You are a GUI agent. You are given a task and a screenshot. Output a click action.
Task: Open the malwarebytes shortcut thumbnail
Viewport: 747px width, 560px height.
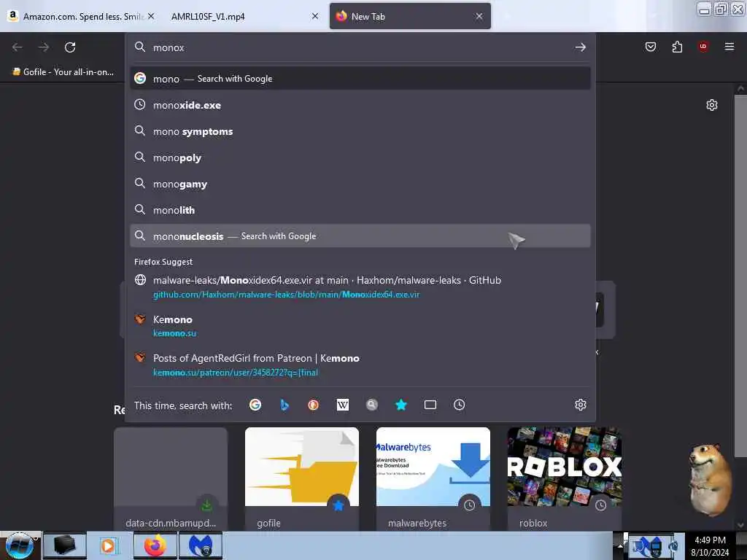[x=433, y=478]
